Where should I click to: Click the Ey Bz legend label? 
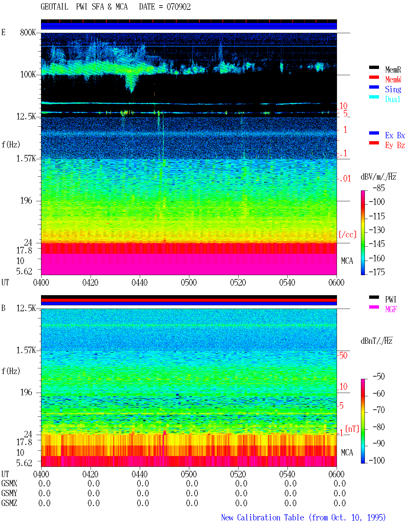[395, 145]
